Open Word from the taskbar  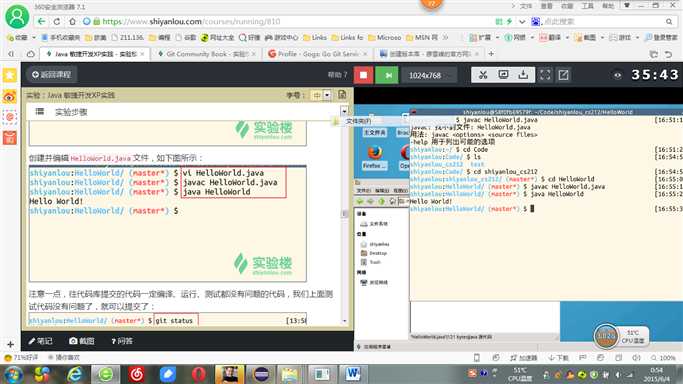353,374
